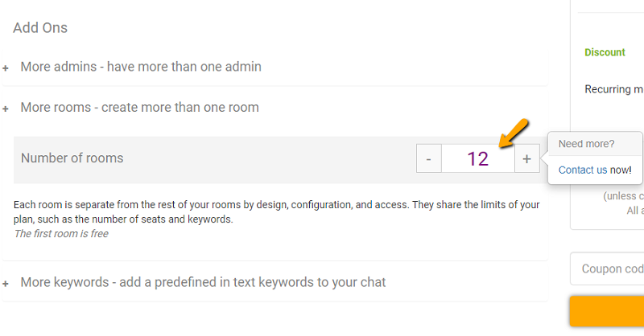
Task: Click the plus icon beside More keywords
Action: click(x=6, y=284)
